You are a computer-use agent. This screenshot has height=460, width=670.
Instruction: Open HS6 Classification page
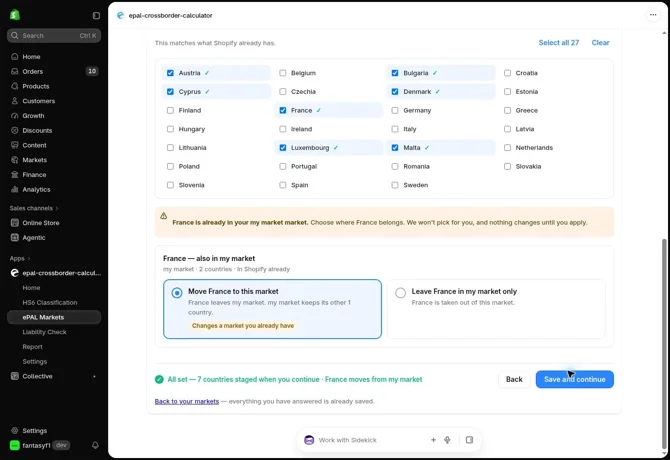[x=50, y=302]
